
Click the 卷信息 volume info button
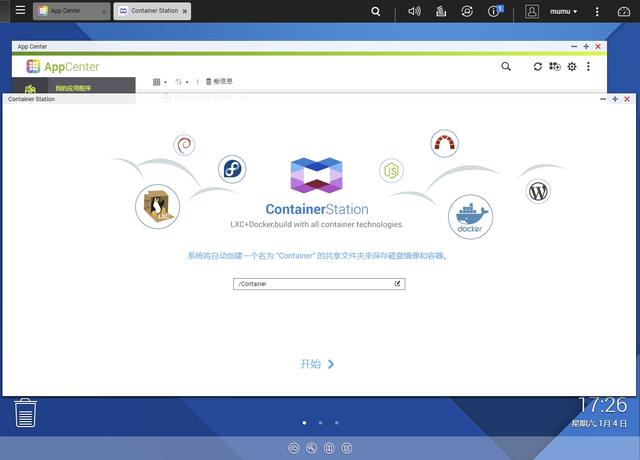pyautogui.click(x=218, y=81)
